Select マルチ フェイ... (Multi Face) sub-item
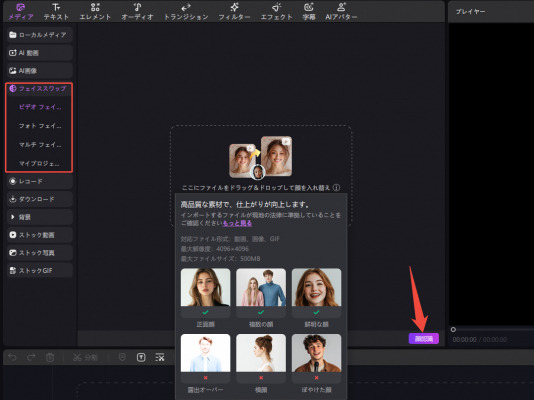This screenshot has height=400, width=534. tap(40, 145)
